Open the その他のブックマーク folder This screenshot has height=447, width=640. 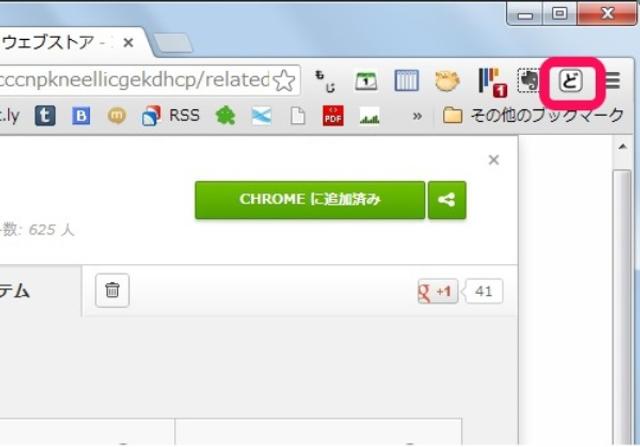click(x=533, y=116)
